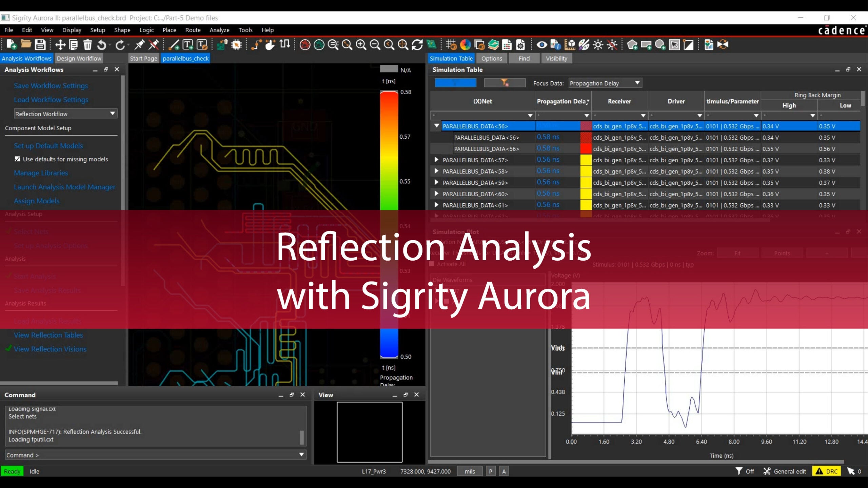Click the Delete trash can icon

(x=87, y=44)
